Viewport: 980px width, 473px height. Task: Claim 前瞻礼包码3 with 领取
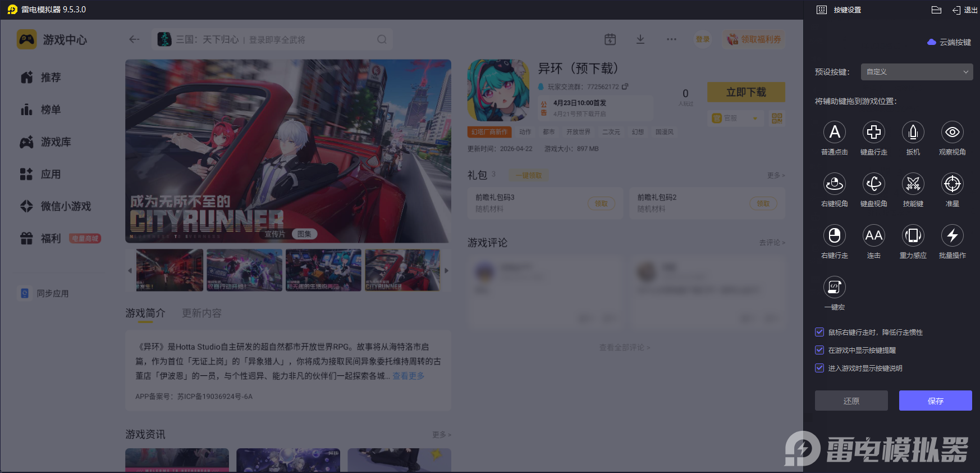click(601, 203)
